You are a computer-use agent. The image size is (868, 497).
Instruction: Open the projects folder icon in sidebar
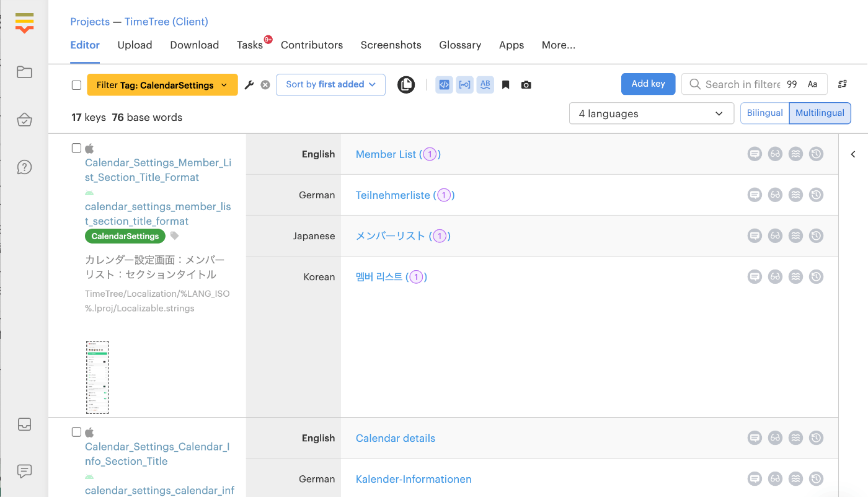pyautogui.click(x=24, y=72)
